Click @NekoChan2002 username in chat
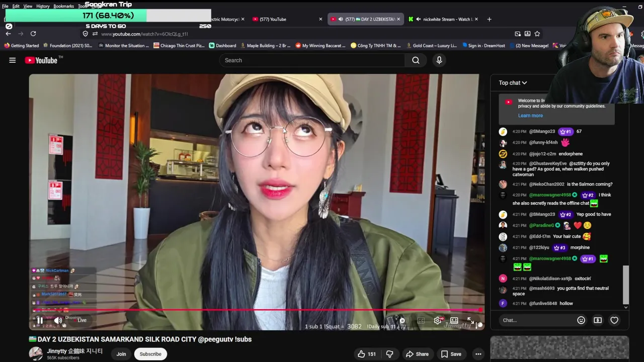The image size is (644, 362). coord(546,185)
